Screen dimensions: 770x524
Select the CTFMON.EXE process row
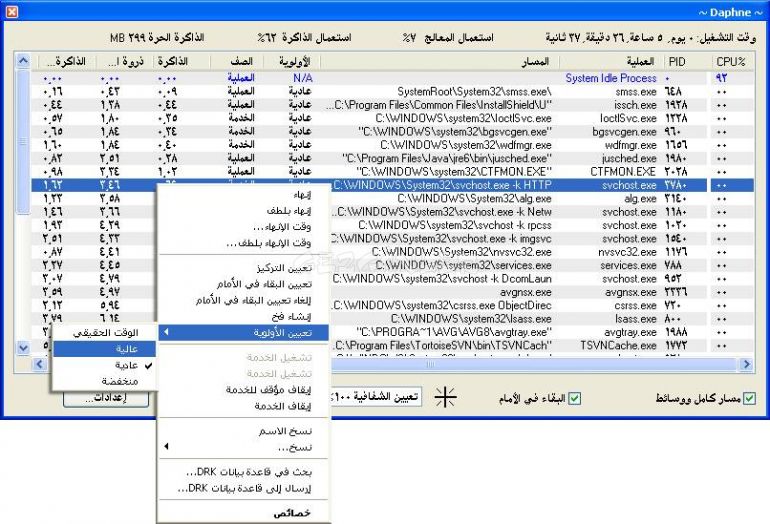(x=393, y=171)
